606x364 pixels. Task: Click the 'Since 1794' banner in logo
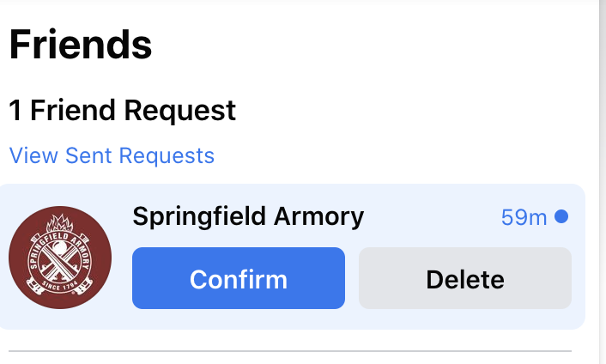(60, 287)
